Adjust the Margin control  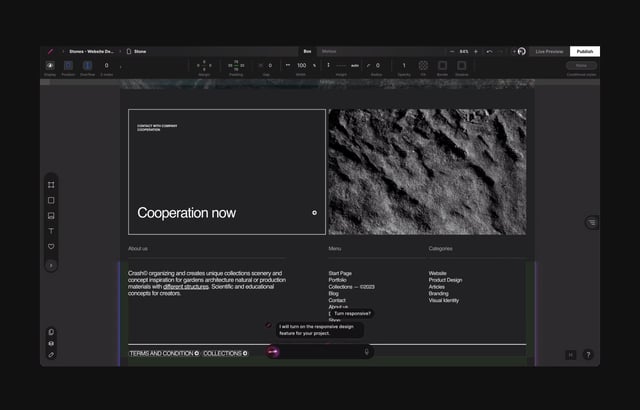(204, 65)
